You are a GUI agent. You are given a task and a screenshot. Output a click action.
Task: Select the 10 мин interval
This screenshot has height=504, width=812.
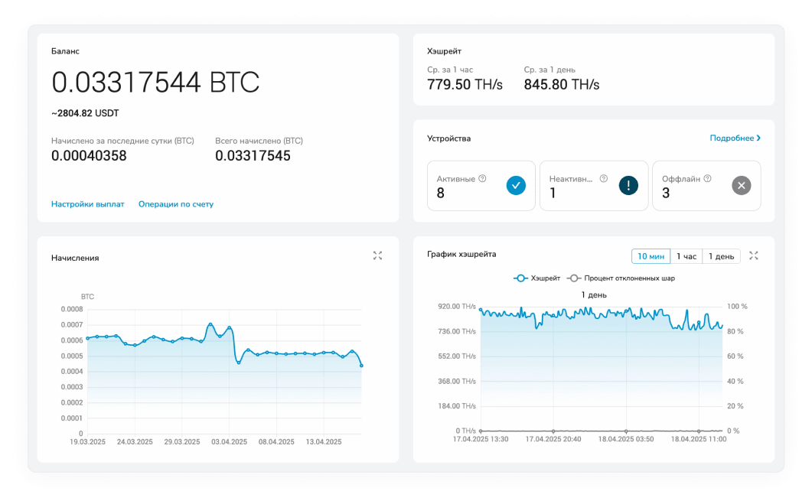click(651, 256)
